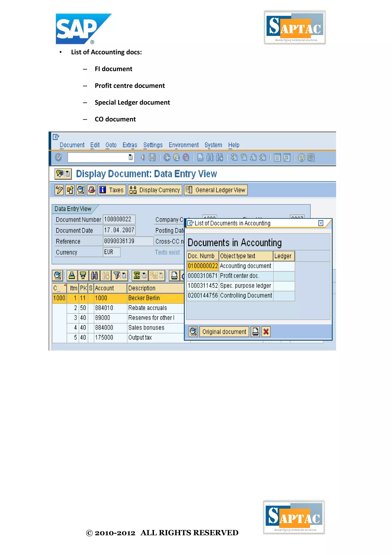The height and width of the screenshot is (555, 392).
Task: Open the System menu
Action: click(x=213, y=145)
